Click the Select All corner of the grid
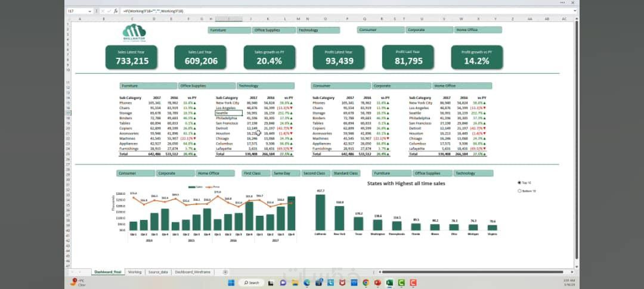644x289 pixels. [x=69, y=19]
